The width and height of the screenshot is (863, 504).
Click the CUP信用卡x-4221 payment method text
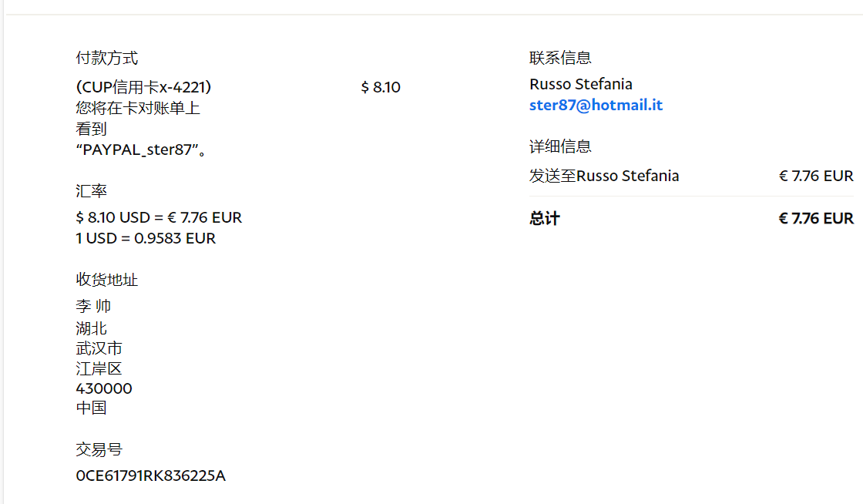pos(143,87)
